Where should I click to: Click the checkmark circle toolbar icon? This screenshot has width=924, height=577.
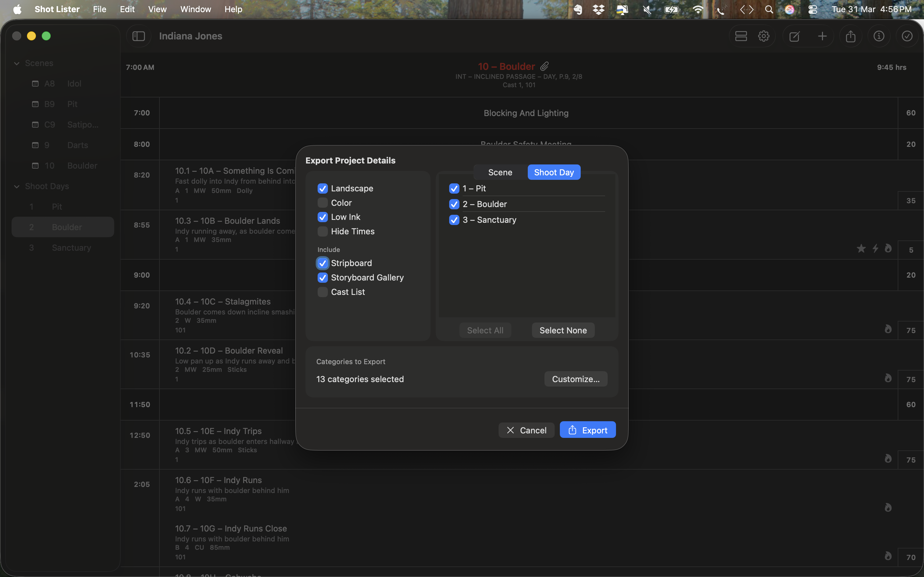[907, 36]
